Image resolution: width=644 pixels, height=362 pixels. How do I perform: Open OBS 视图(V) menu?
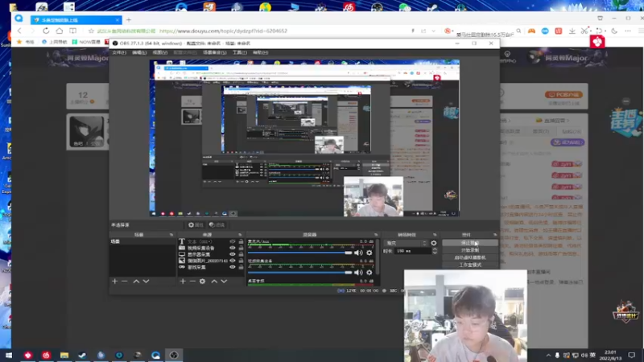coord(159,52)
